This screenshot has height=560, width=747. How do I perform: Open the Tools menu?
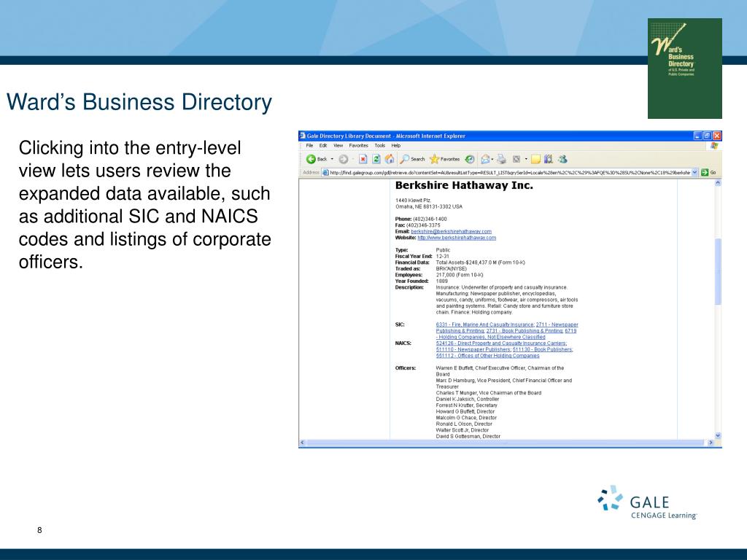(x=379, y=146)
